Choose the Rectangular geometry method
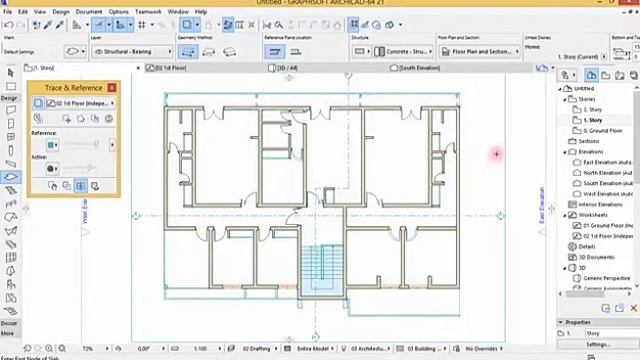Viewport: 640px width, 360px height. pos(209,52)
